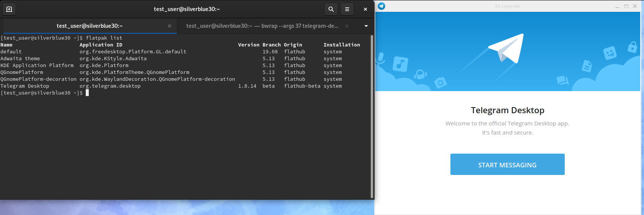644x215 pixels.
Task: Click 'flathub-beta' origin in terminal
Action: [302, 86]
